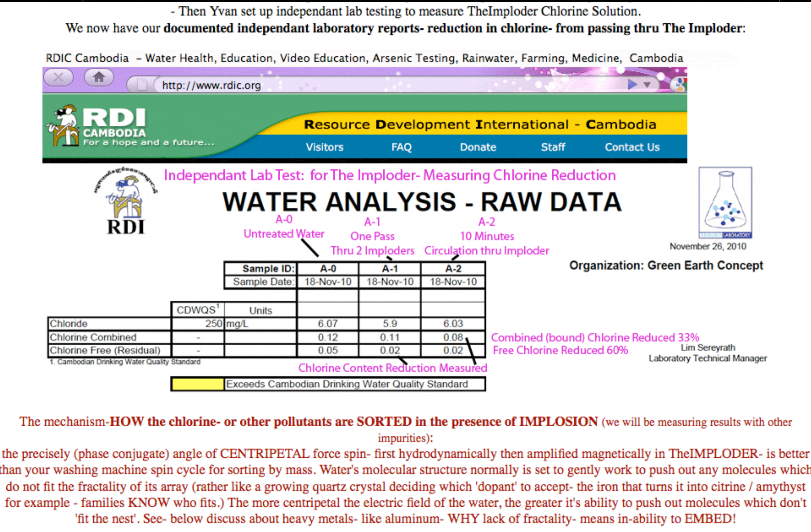The width and height of the screenshot is (811, 532).
Task: Click the chloride value 6.03
Action: (453, 324)
